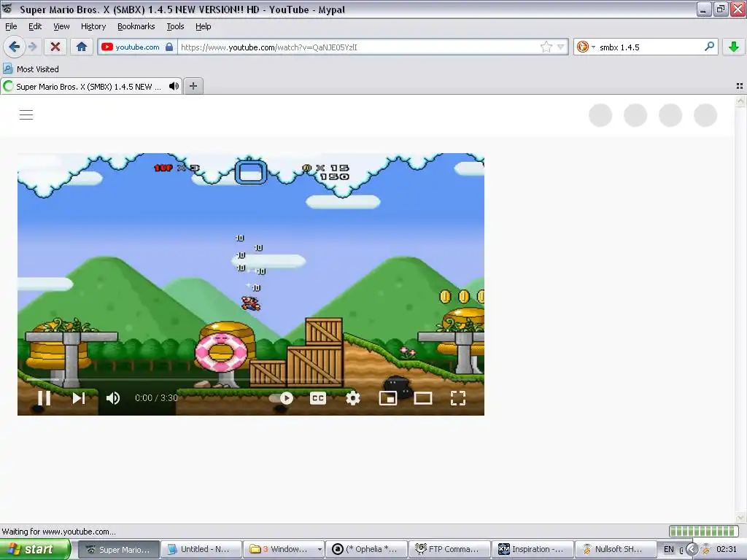The width and height of the screenshot is (747, 560).
Task: Open the View menu
Action: pos(61,26)
